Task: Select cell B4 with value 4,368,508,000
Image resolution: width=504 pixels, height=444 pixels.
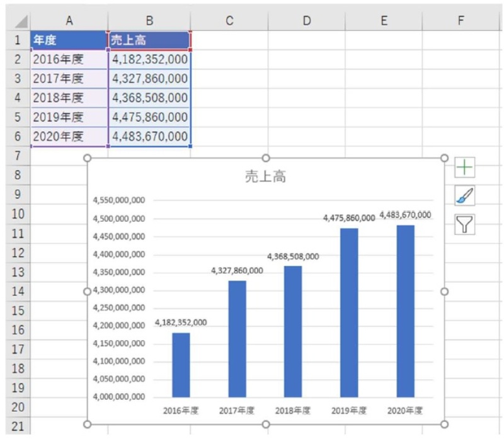Action: tap(149, 98)
